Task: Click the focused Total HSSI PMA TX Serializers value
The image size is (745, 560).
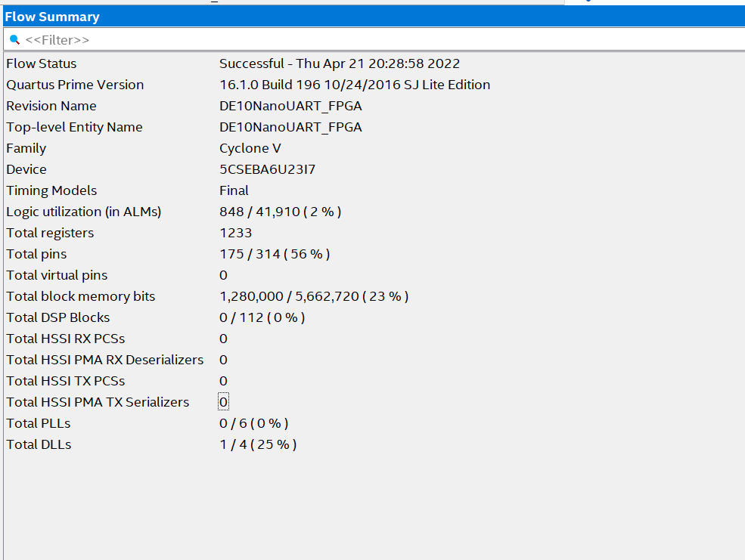Action: (x=223, y=402)
